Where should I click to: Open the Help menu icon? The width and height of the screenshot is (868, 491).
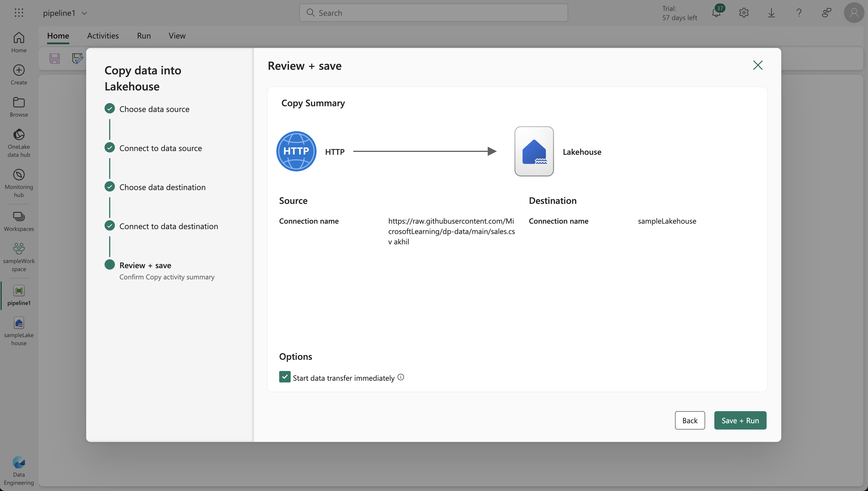[x=799, y=12]
